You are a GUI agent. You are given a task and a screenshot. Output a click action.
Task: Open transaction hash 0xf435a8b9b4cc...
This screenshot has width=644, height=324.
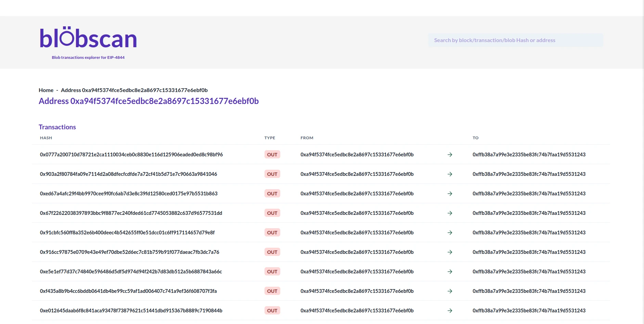[128, 291]
